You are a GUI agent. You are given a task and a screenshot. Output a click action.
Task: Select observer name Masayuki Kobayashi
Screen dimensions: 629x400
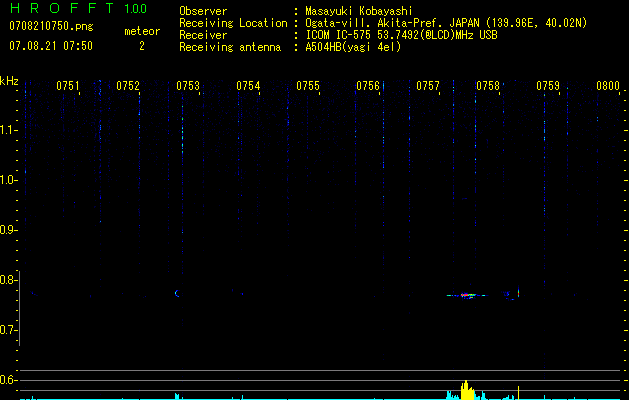click(x=359, y=11)
